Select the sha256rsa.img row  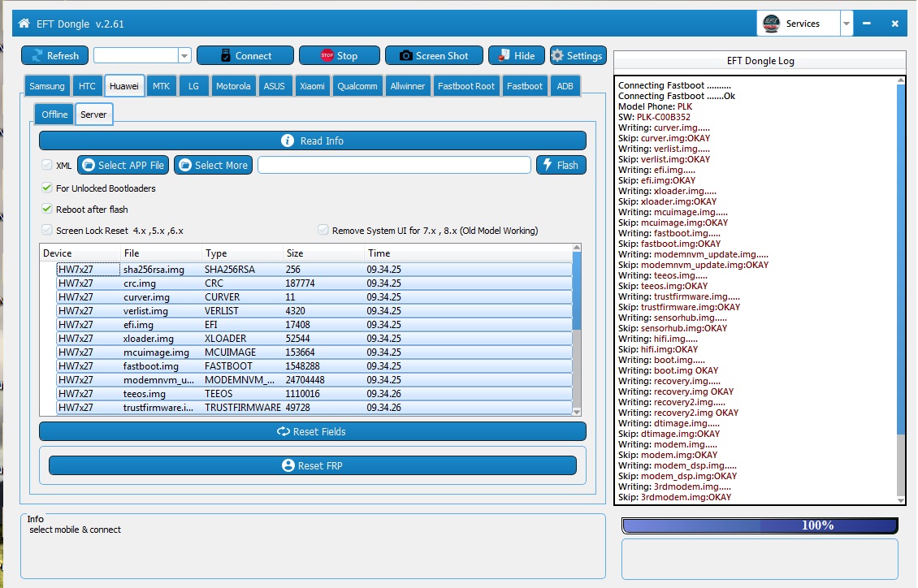coord(314,269)
